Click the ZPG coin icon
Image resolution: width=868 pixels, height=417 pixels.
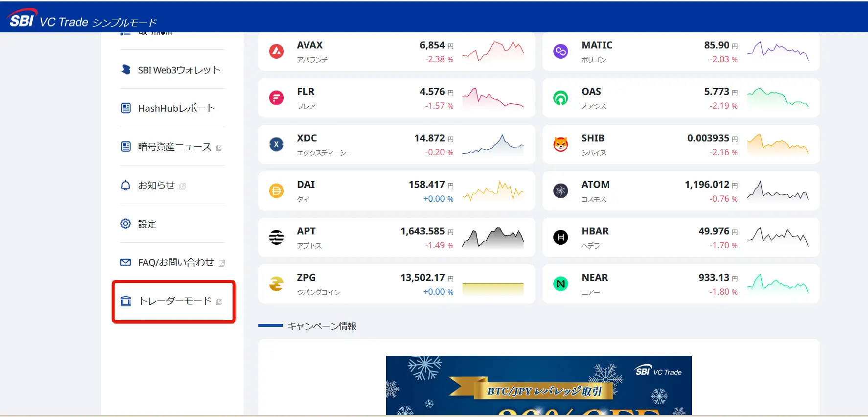[x=276, y=284]
